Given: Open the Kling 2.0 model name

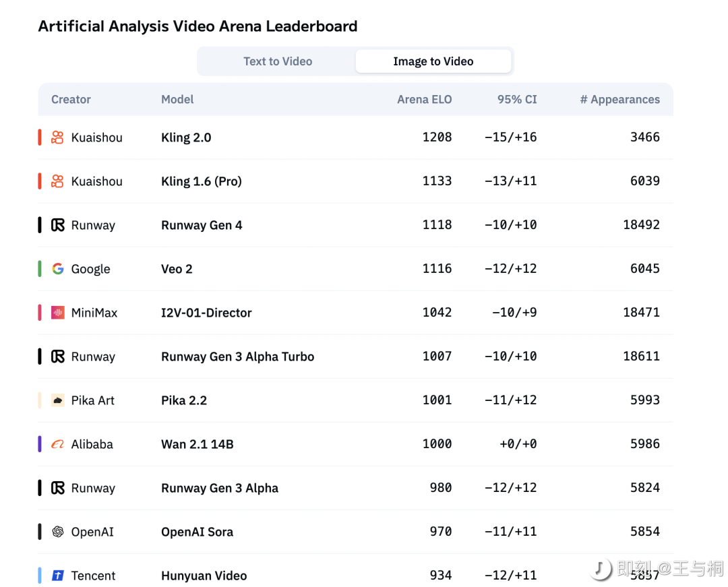Looking at the screenshot, I should [186, 137].
